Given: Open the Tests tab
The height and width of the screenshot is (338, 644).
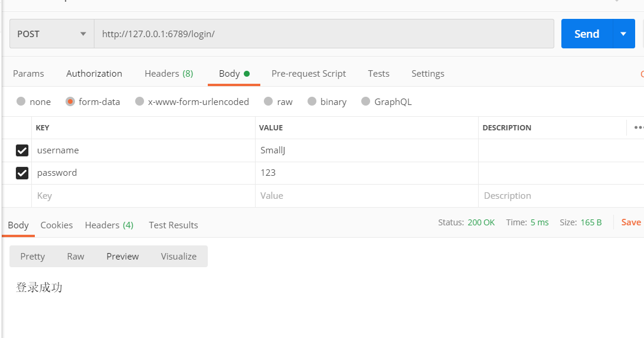Looking at the screenshot, I should (378, 73).
